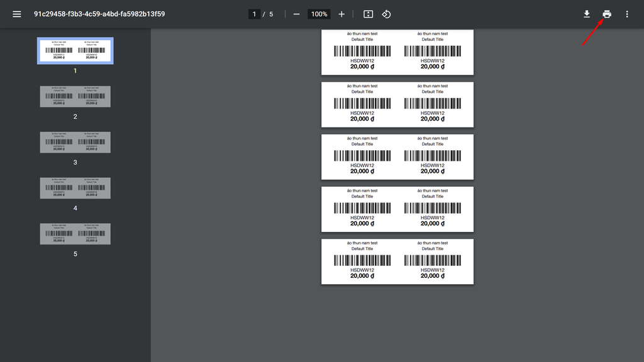Jump to page 3 thumbnail

coord(75,143)
